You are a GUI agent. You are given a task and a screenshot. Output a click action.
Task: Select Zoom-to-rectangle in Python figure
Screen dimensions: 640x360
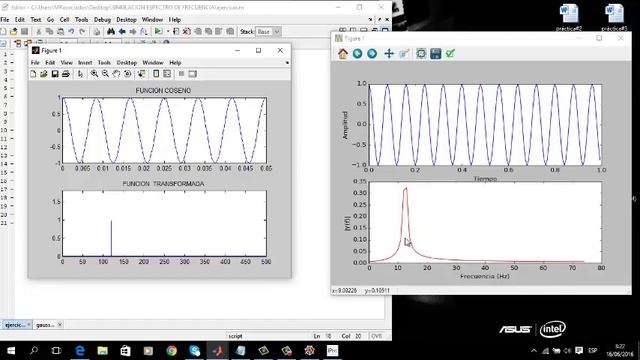tap(404, 53)
